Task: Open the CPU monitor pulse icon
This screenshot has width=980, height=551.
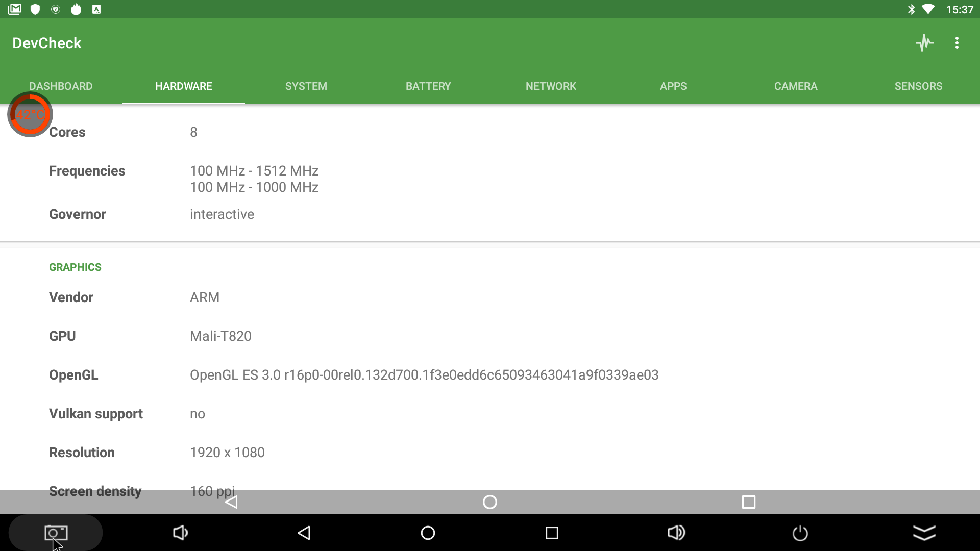Action: [924, 43]
